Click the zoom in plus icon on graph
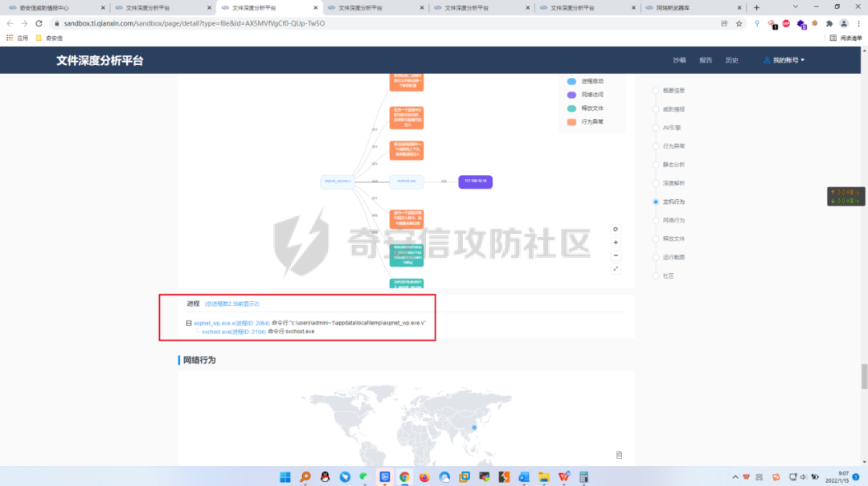This screenshot has width=868, height=486. coord(616,242)
